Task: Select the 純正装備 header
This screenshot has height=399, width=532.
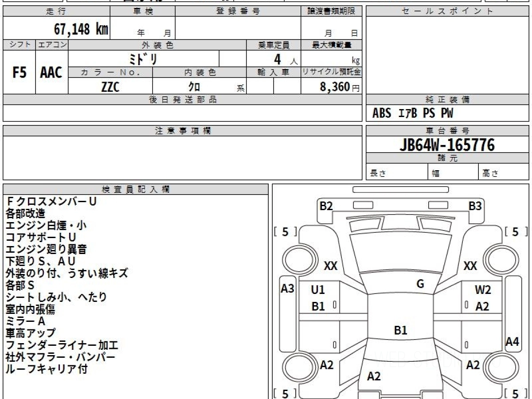Action: (447, 100)
